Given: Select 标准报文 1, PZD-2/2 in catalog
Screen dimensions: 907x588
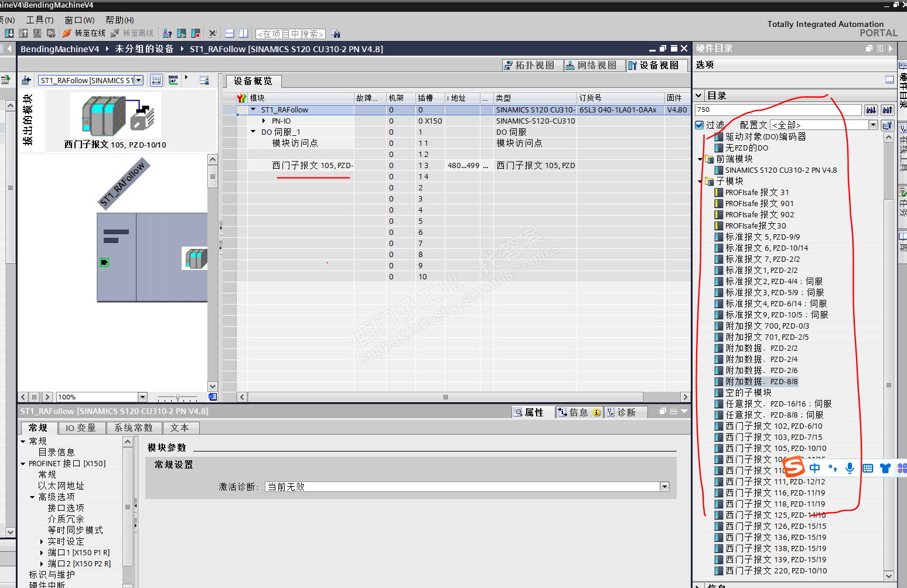Looking at the screenshot, I should (x=762, y=271).
